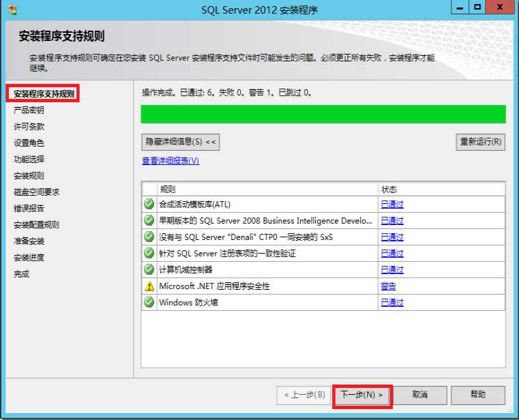
Task: Select the 安装配置规则 step in sidebar
Action: pyautogui.click(x=36, y=225)
